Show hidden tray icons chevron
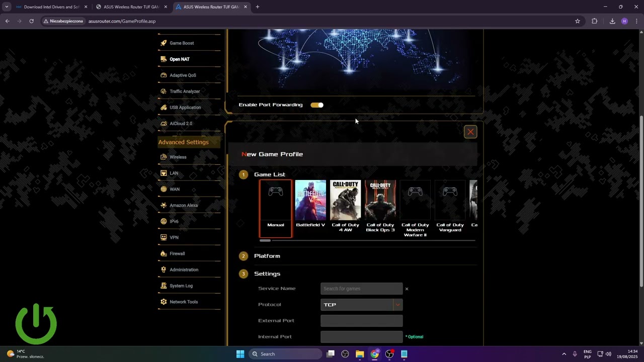The height and width of the screenshot is (362, 644). point(564,354)
